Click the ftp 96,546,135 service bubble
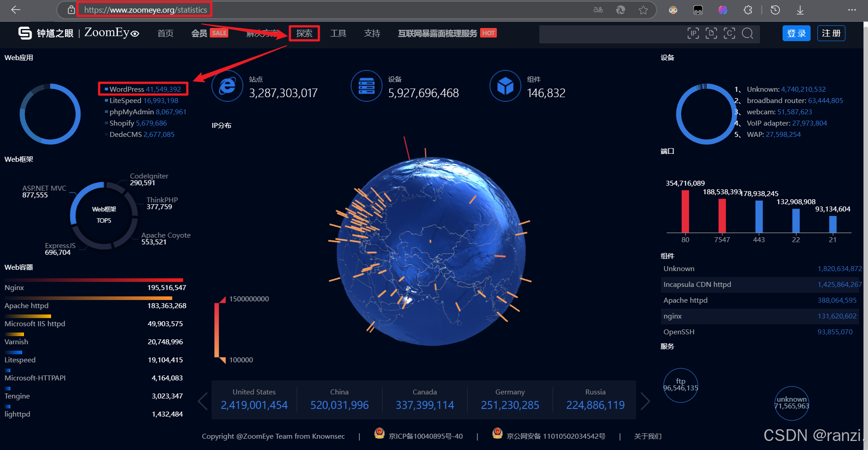 pyautogui.click(x=680, y=385)
